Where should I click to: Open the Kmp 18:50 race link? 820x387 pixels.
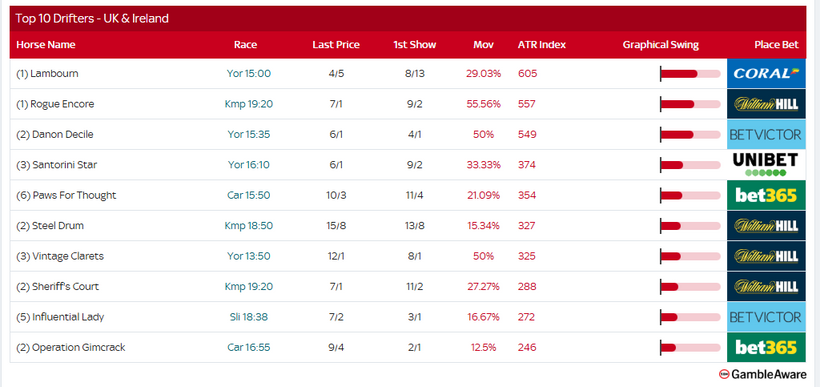point(249,226)
